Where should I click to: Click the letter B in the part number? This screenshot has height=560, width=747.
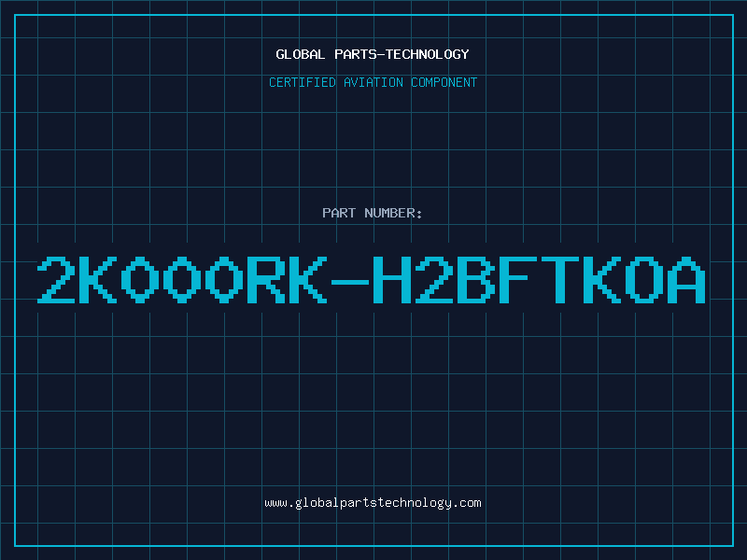476,279
